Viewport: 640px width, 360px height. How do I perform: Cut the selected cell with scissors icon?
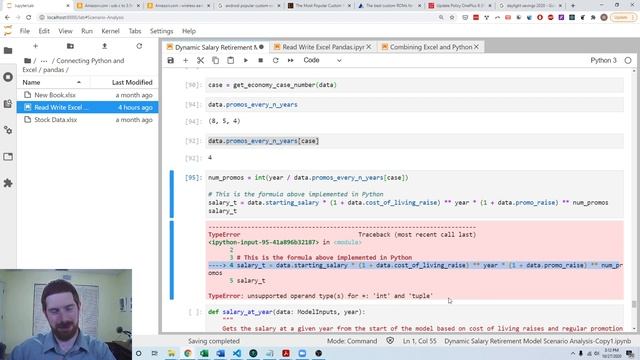pos(200,60)
